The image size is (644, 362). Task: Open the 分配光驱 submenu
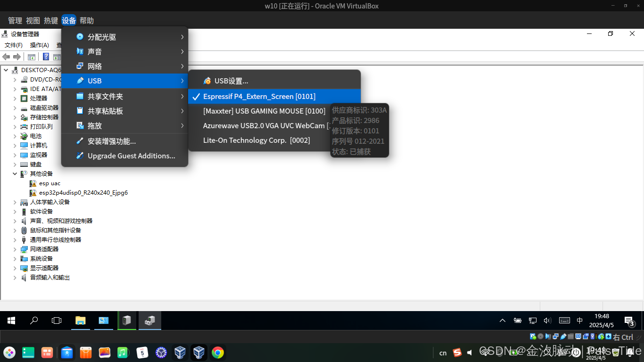124,37
